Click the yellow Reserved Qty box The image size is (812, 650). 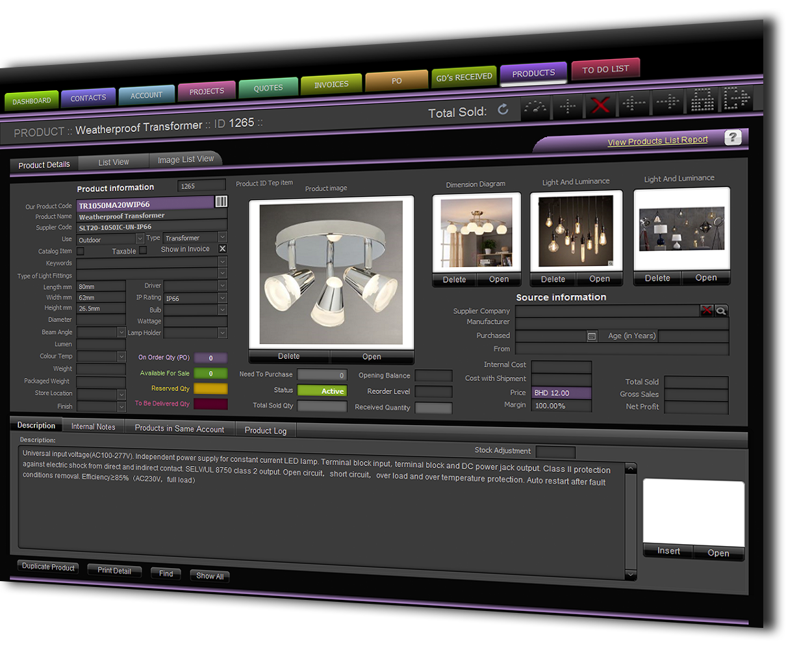click(210, 389)
